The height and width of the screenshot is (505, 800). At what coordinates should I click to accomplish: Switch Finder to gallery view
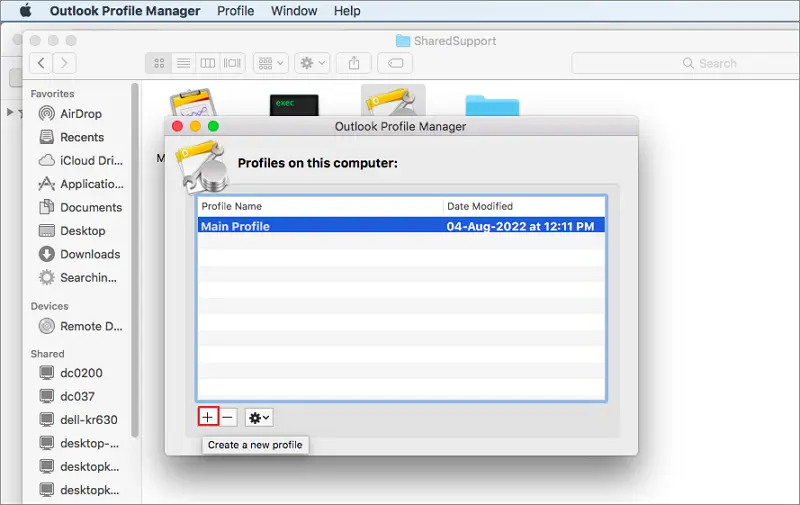point(232,63)
